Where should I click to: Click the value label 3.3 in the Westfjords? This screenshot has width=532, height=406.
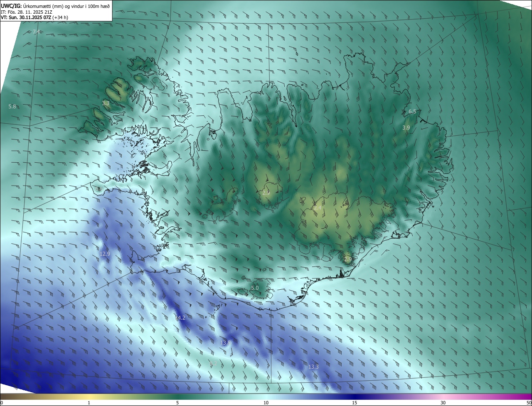(x=106, y=103)
